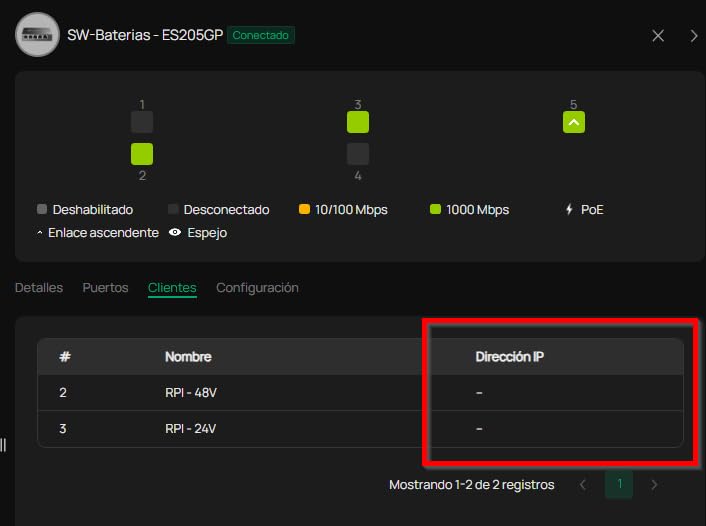Click the Conectado status badge

(x=261, y=35)
